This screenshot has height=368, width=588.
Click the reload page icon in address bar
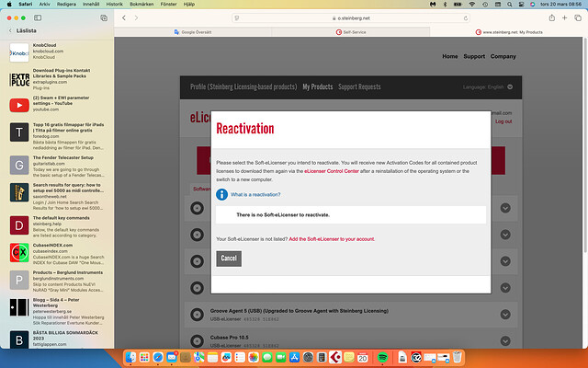tap(466, 18)
